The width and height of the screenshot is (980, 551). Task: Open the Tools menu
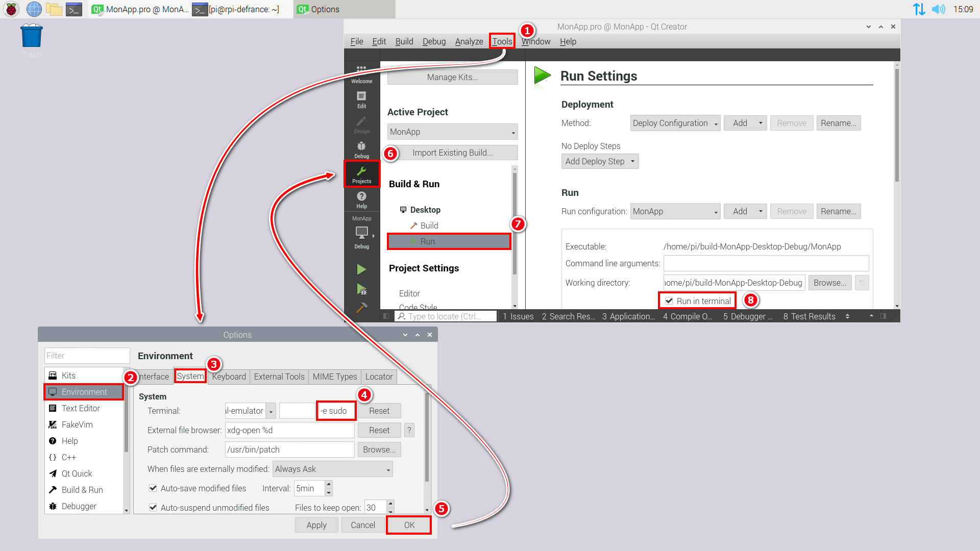click(x=502, y=41)
